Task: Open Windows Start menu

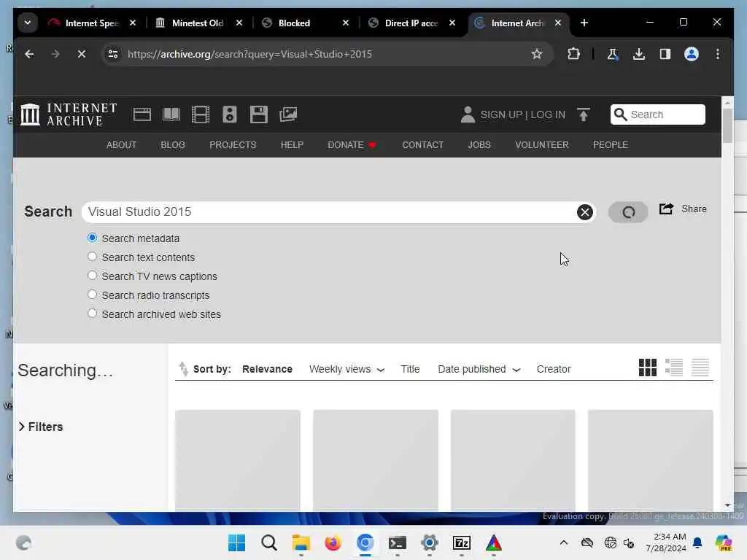Action: 237,542
